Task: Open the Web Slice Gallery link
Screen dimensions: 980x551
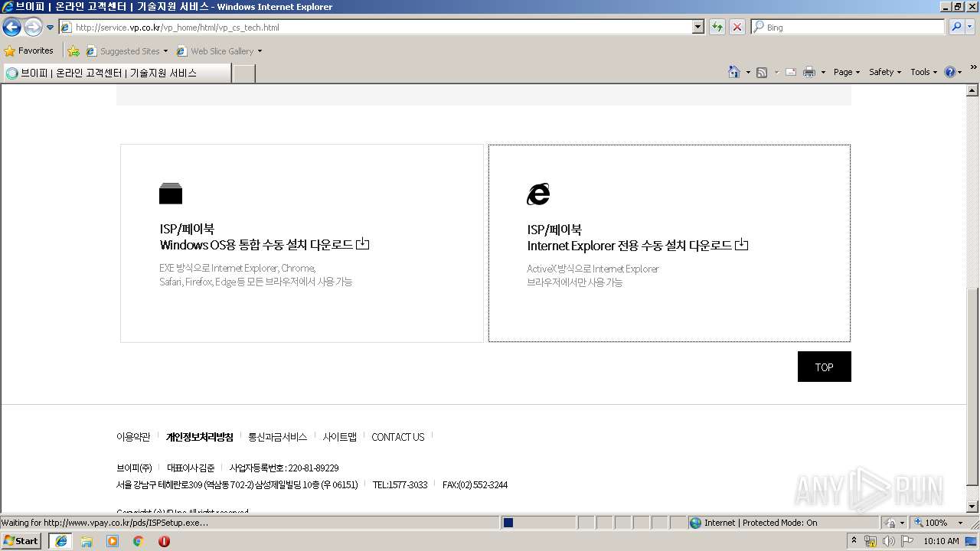Action: tap(219, 51)
